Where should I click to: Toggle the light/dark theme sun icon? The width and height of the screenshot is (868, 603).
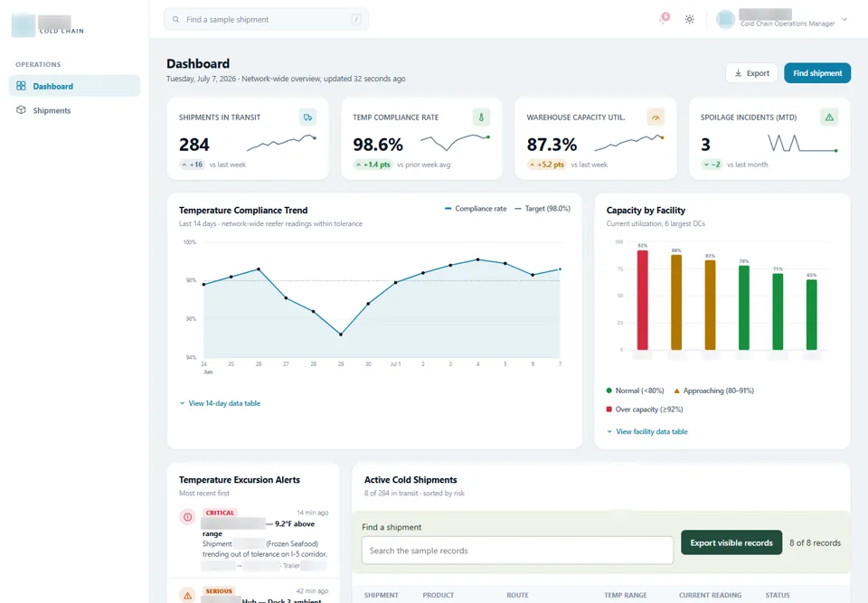tap(689, 19)
